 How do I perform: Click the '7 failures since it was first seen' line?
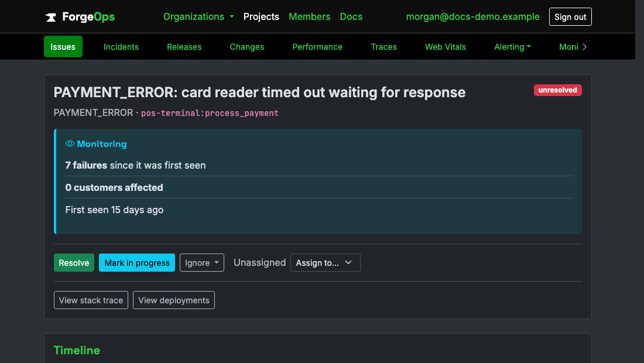136,165
